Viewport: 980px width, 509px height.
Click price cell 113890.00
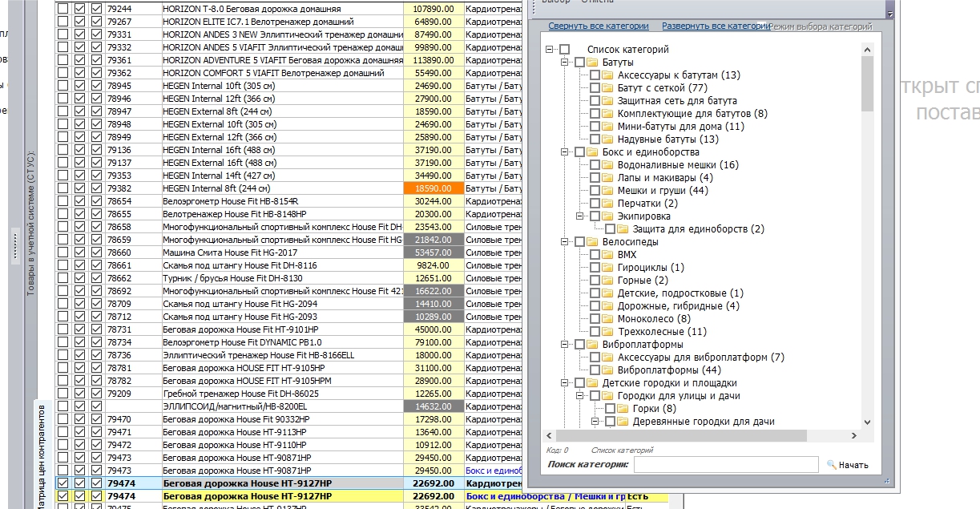point(434,60)
